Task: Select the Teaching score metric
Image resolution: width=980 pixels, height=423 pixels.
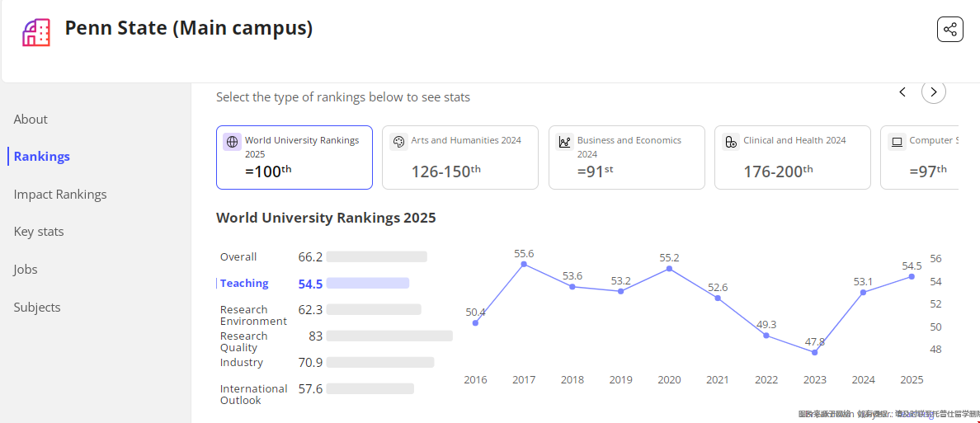Action: [x=244, y=283]
